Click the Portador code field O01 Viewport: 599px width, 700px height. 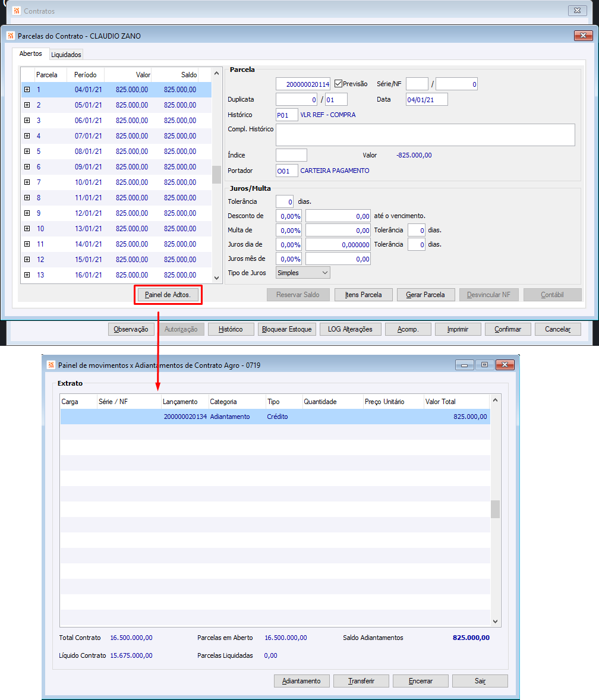pos(287,171)
